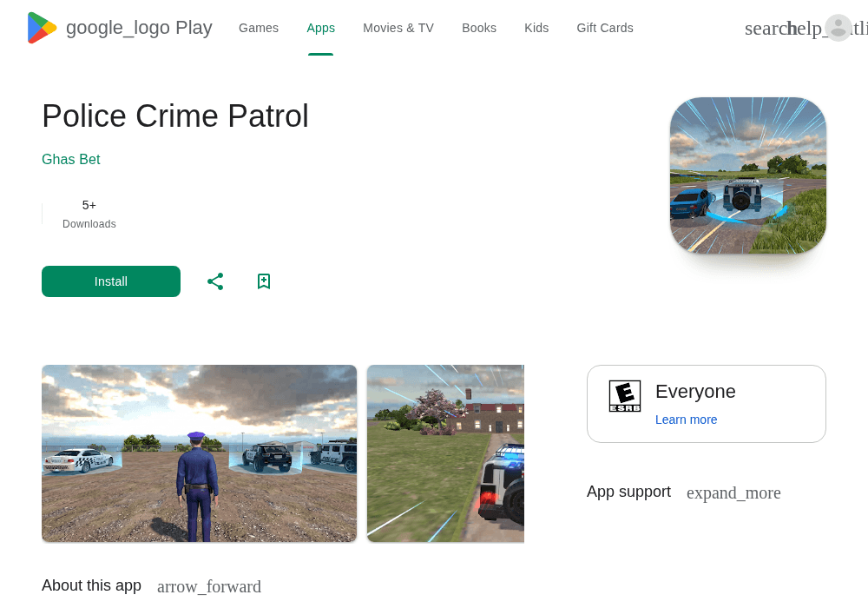868x608 pixels.
Task: Click the Everyone rating text
Action: (695, 392)
